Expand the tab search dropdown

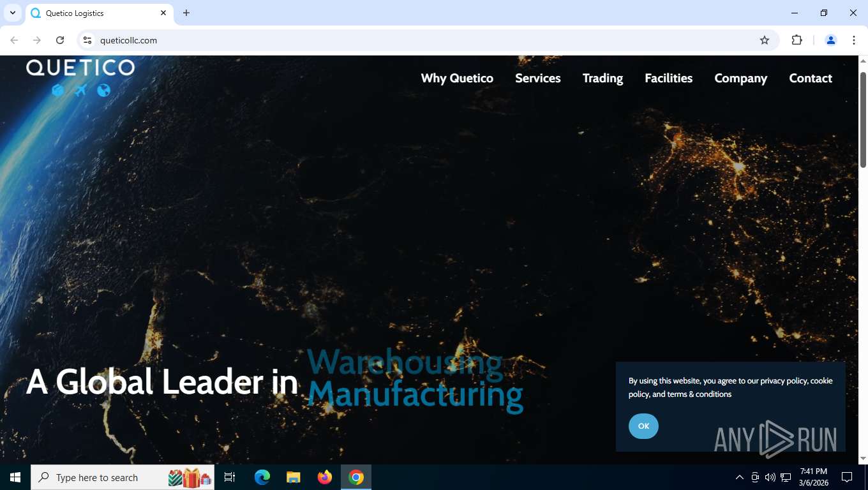(12, 13)
